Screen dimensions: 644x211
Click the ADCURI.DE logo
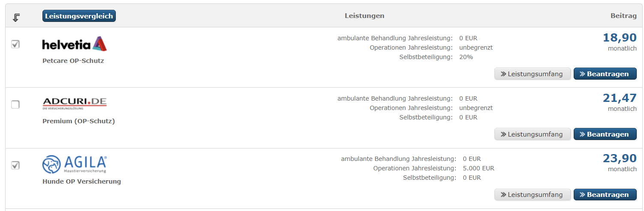[75, 103]
